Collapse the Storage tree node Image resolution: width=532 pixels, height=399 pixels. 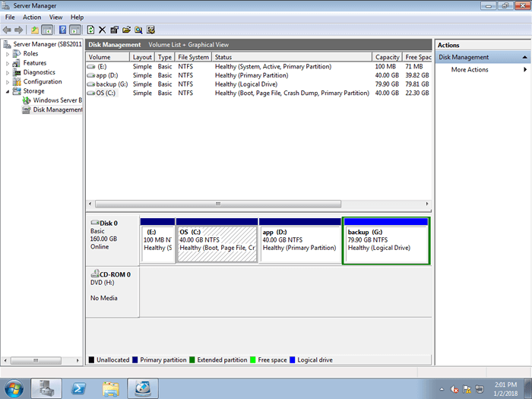pyautogui.click(x=8, y=91)
